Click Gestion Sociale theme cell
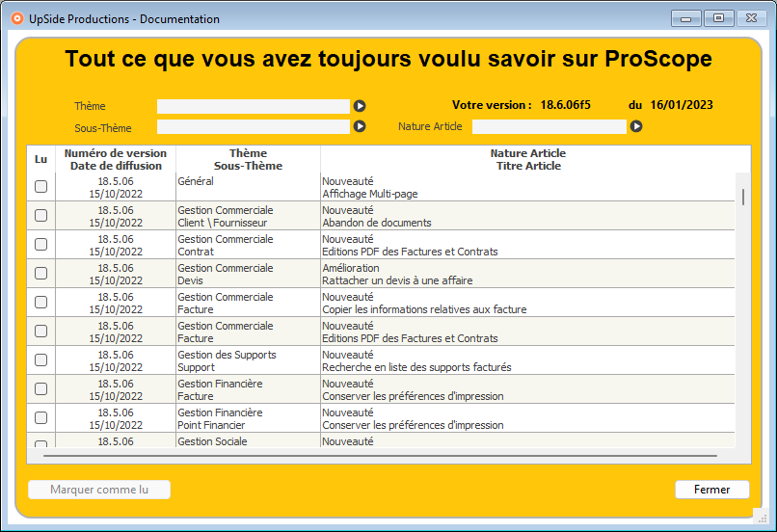This screenshot has height=532, width=777. coord(212,441)
